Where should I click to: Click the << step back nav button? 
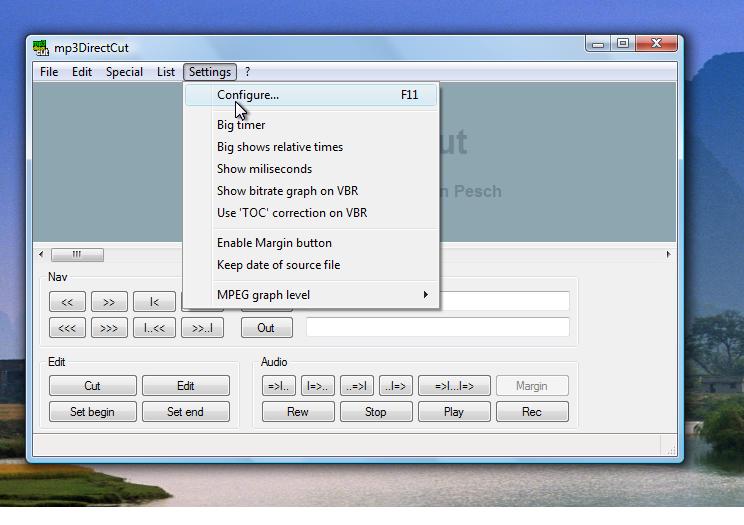pos(67,302)
